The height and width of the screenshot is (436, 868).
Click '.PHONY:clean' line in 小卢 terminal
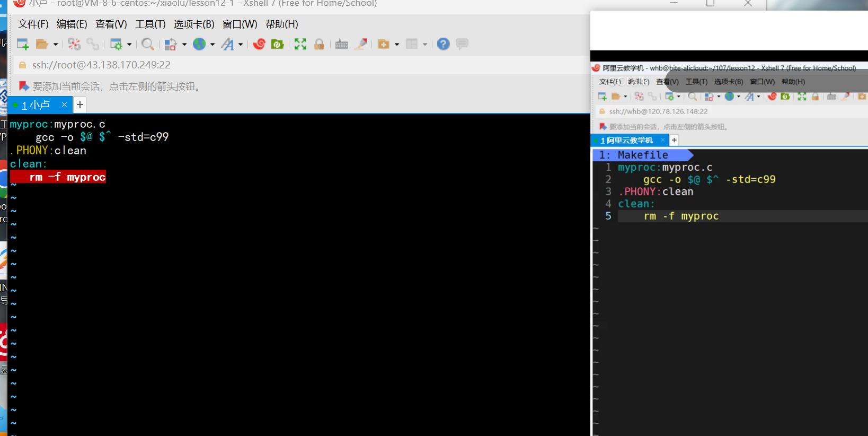click(48, 151)
